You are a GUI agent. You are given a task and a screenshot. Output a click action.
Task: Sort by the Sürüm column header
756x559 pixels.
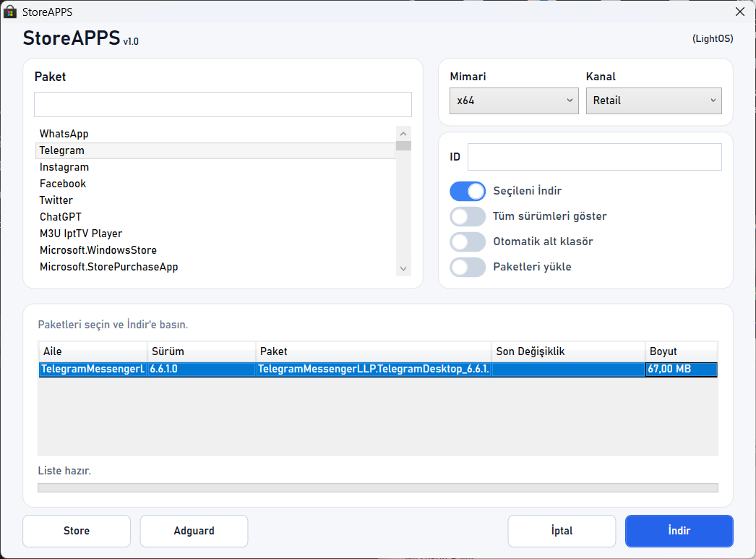(x=202, y=351)
